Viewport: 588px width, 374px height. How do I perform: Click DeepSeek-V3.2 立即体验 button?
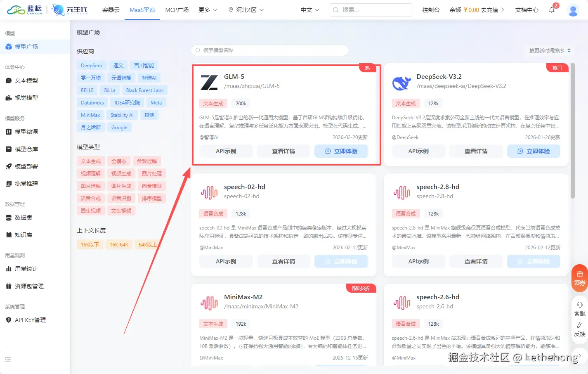pos(534,151)
